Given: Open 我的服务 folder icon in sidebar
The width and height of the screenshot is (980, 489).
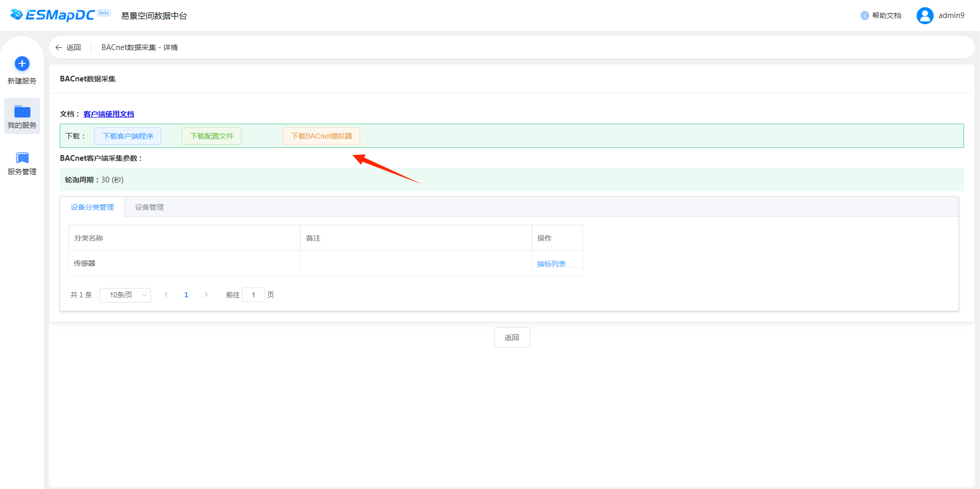Looking at the screenshot, I should tap(22, 111).
